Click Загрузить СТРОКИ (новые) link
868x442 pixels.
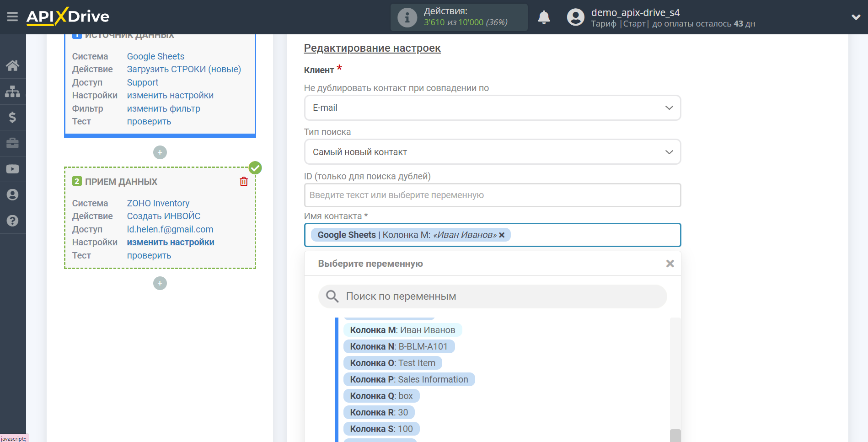coord(184,69)
